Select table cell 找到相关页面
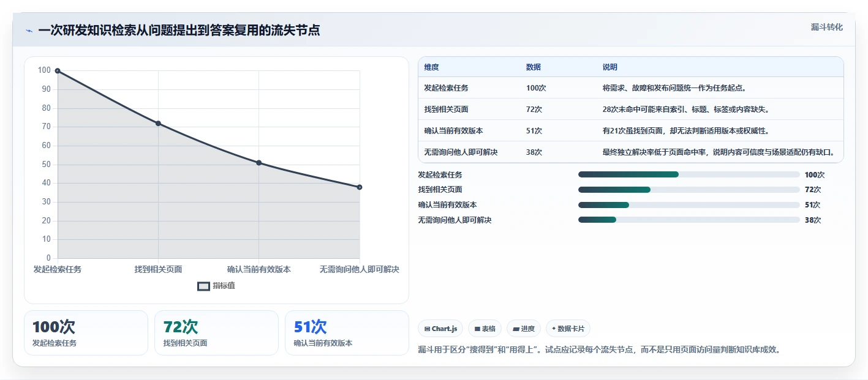868x380 pixels. (x=447, y=110)
